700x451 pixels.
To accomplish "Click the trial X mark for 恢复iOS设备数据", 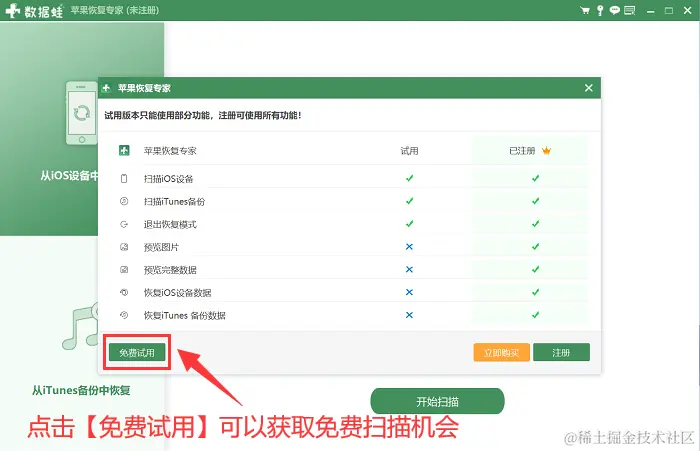I will 409,292.
